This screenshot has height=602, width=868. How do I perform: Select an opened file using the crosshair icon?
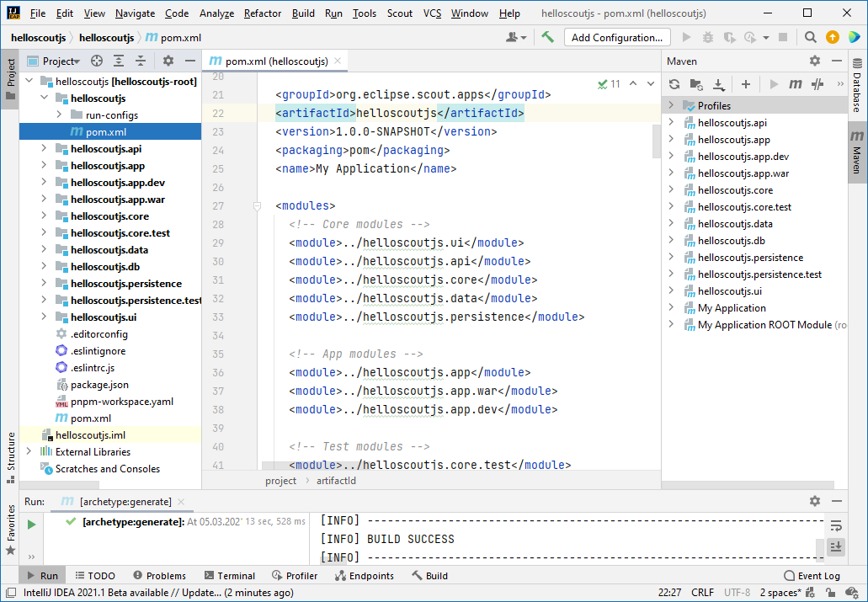[97, 61]
